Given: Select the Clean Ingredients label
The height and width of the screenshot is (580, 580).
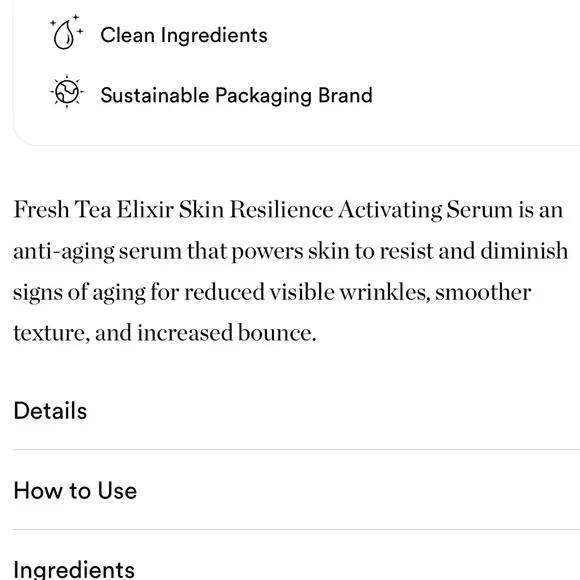Looking at the screenshot, I should pos(184,36).
